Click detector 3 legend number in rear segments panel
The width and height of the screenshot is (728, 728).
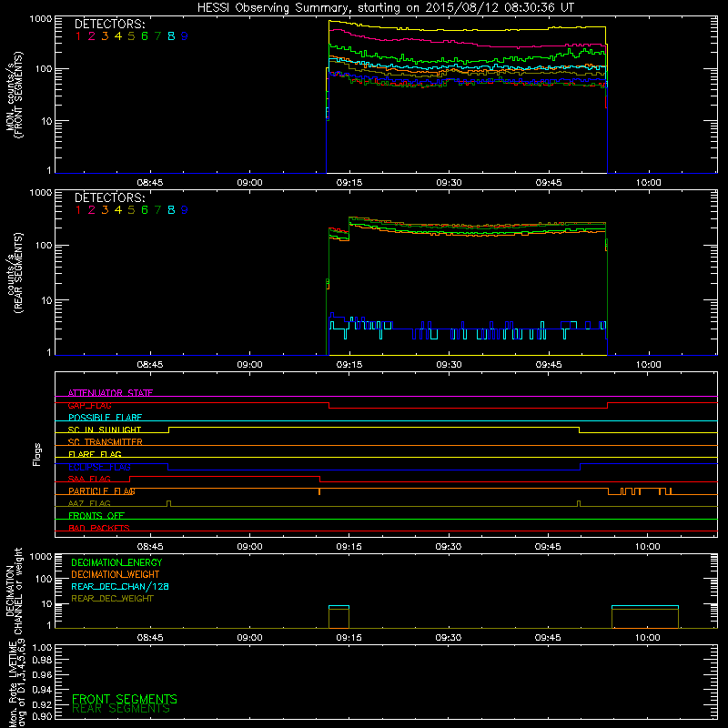tap(105, 210)
